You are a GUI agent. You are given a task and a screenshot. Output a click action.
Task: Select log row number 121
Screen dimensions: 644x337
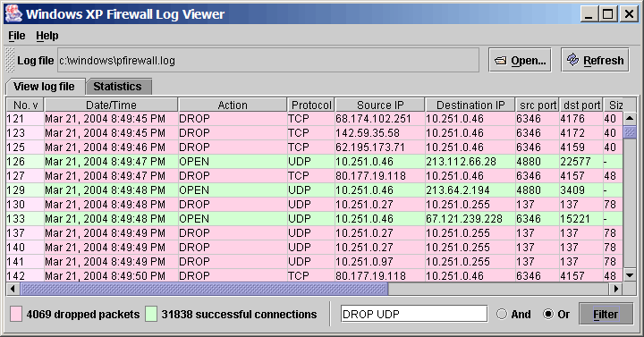click(x=25, y=119)
